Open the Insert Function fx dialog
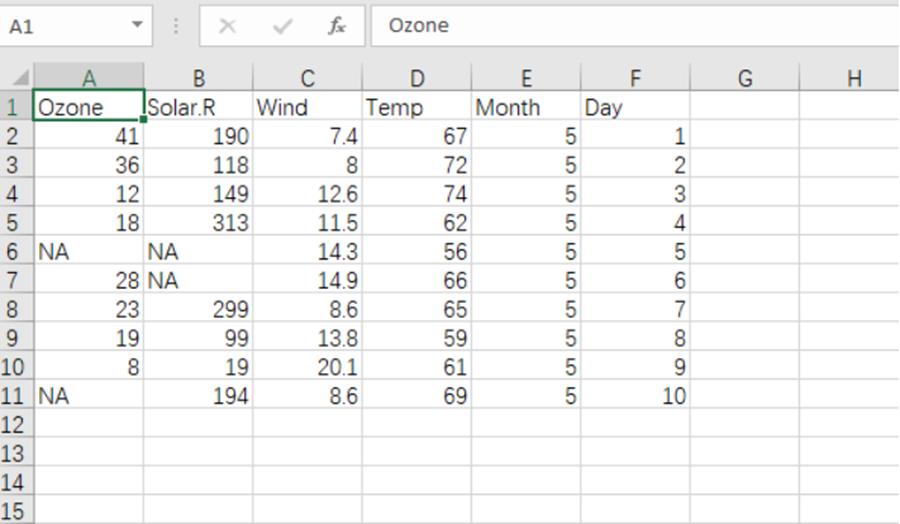Image resolution: width=900 pixels, height=524 pixels. [x=336, y=26]
